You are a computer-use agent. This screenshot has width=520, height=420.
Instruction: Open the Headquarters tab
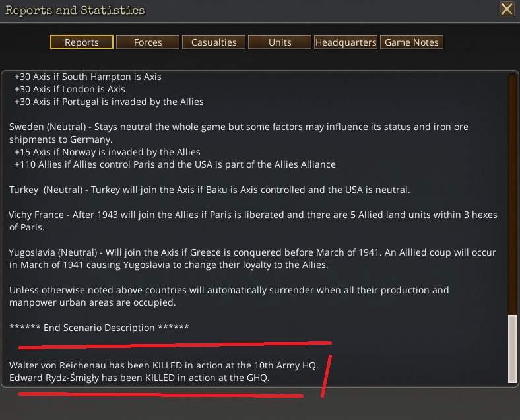pos(346,42)
